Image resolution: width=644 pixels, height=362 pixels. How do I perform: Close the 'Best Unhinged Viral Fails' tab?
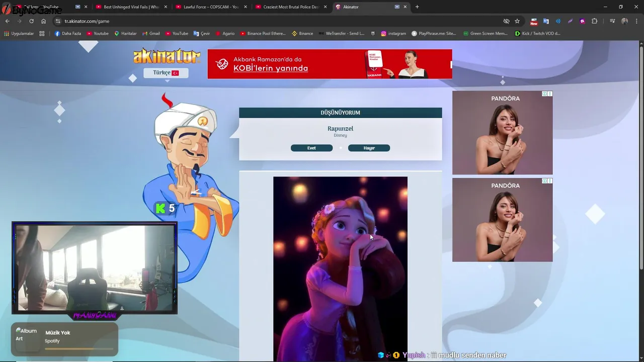point(166,7)
